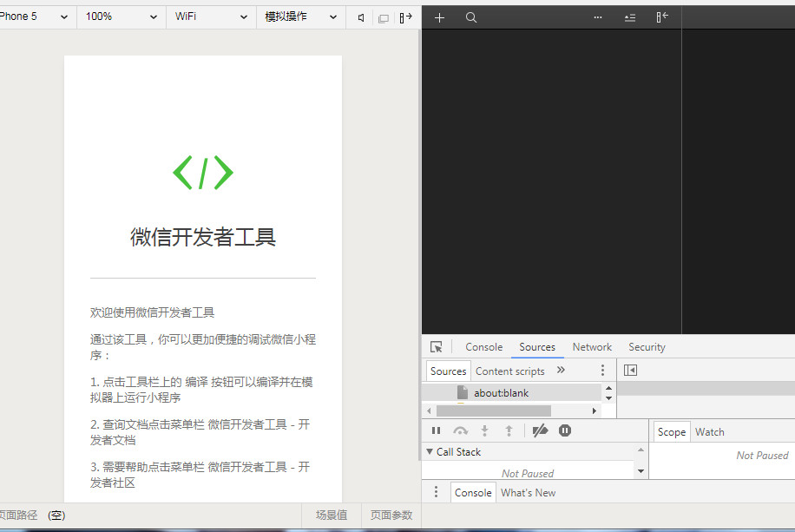Click the 微信开发者工具 heading
This screenshot has height=532, width=795.
(x=203, y=237)
